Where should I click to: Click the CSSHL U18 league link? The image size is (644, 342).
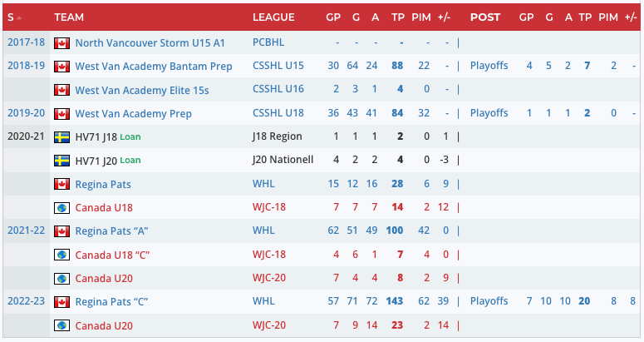278,113
